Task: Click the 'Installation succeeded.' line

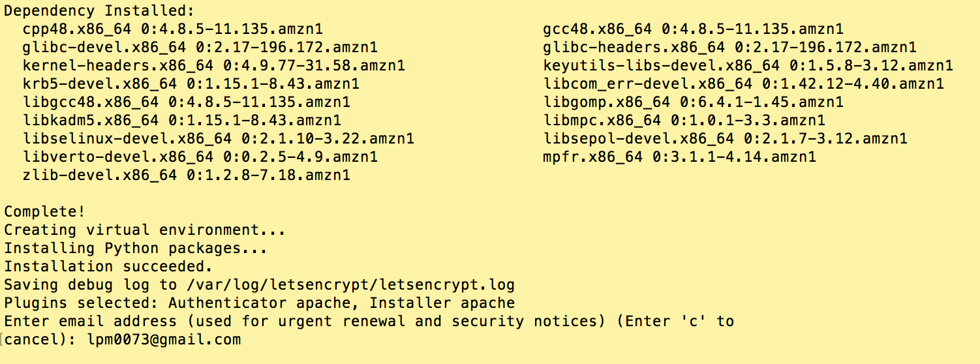Action: click(x=108, y=267)
